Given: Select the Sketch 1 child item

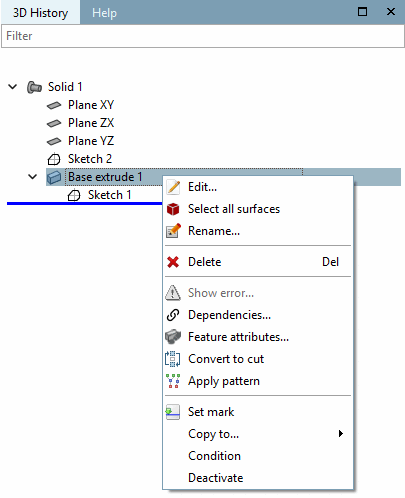Looking at the screenshot, I should [109, 195].
